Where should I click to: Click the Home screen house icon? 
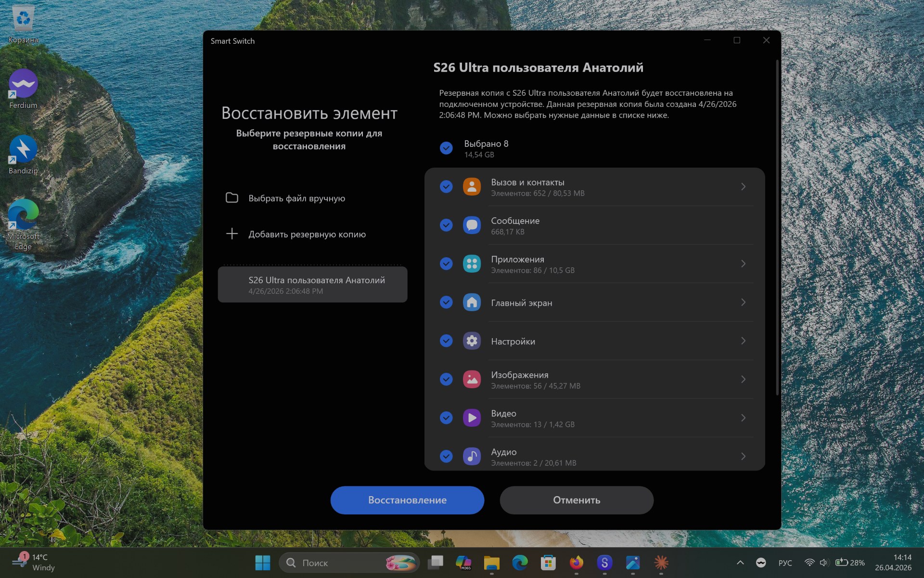tap(472, 302)
